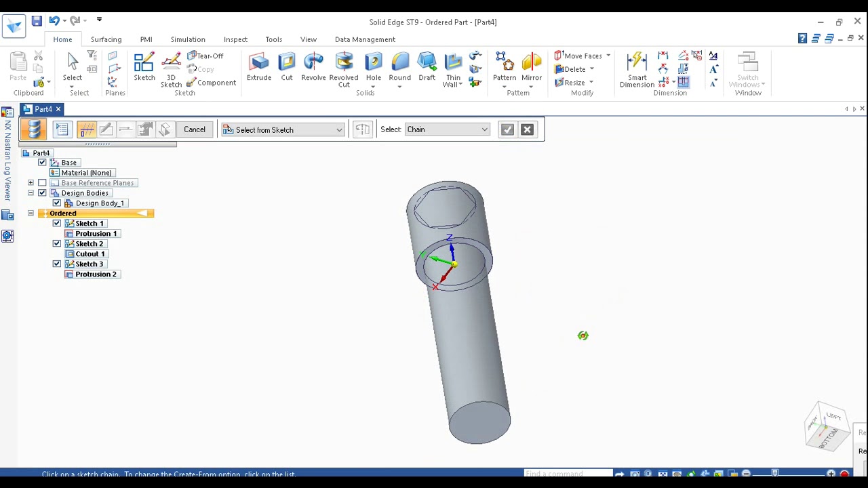The width and height of the screenshot is (868, 488).
Task: Click the Component button
Action: click(x=212, y=83)
